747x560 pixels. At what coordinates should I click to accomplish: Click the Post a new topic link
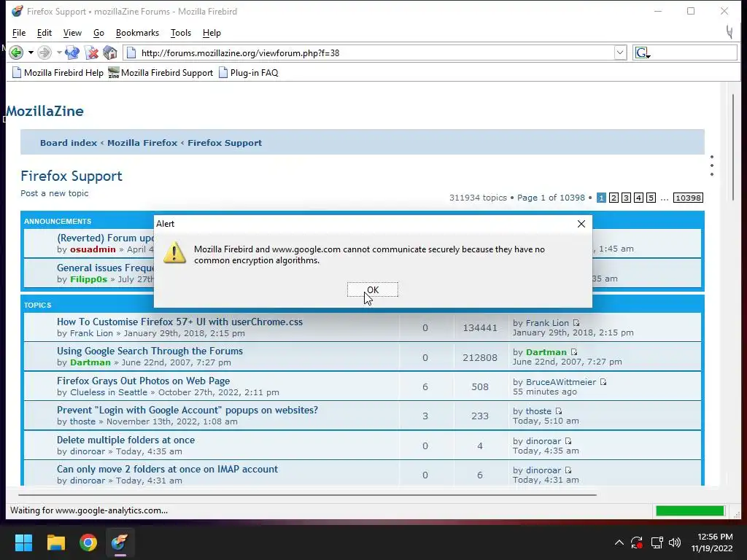pyautogui.click(x=54, y=193)
